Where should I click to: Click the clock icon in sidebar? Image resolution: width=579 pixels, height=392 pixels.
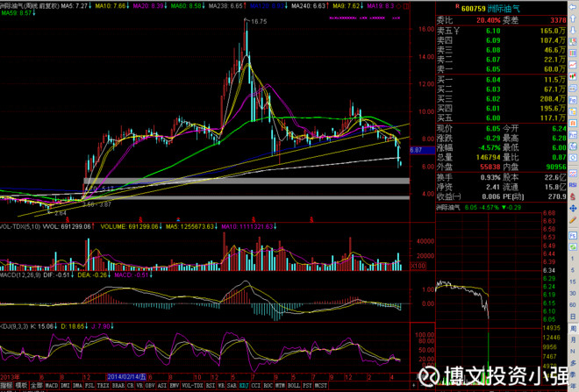coord(573,158)
